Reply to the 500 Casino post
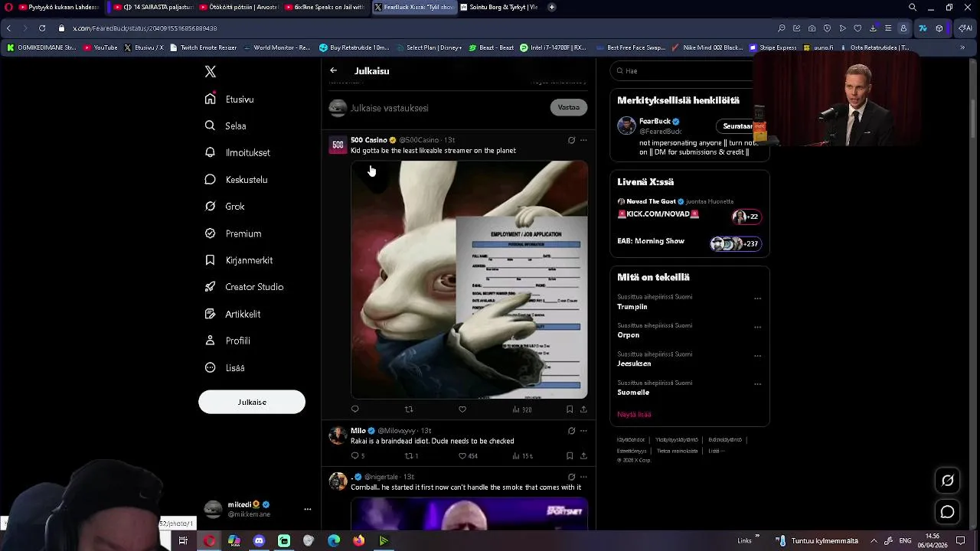Viewport: 980px width, 551px height. (354, 409)
